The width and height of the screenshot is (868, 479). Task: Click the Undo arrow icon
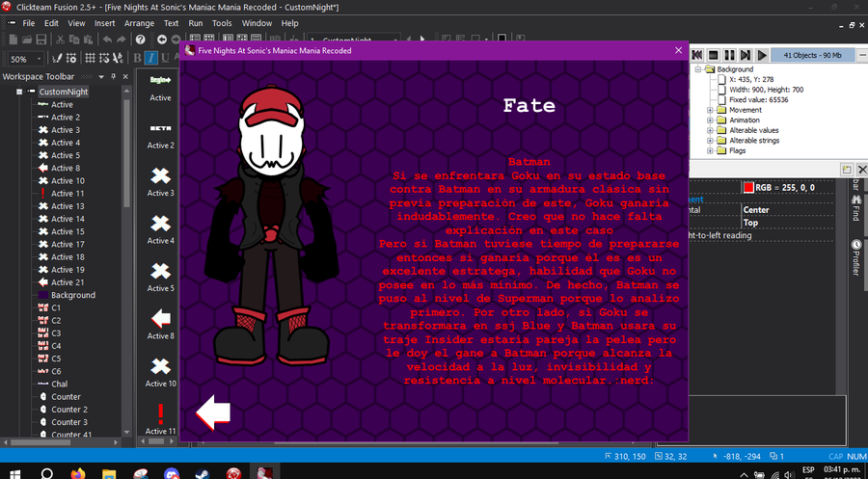[x=107, y=40]
